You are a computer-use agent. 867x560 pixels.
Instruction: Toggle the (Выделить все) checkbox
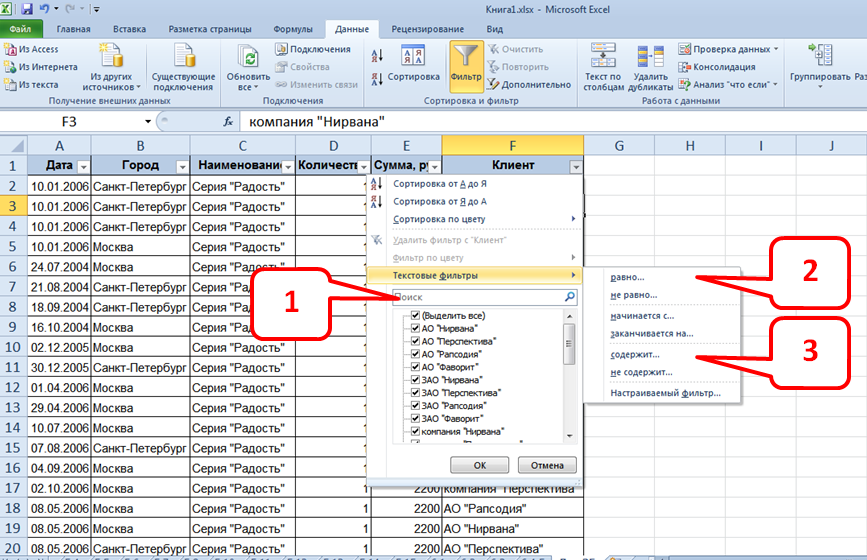pos(415,317)
